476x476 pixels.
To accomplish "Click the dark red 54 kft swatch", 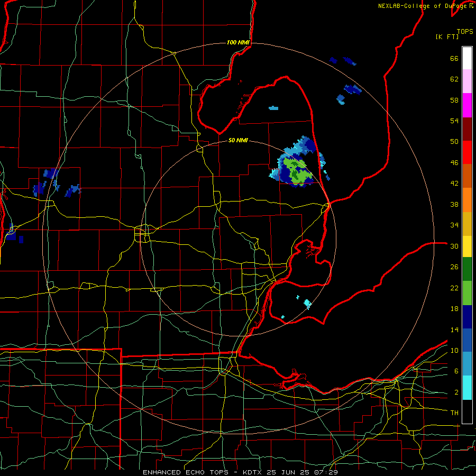I will click(467, 129).
